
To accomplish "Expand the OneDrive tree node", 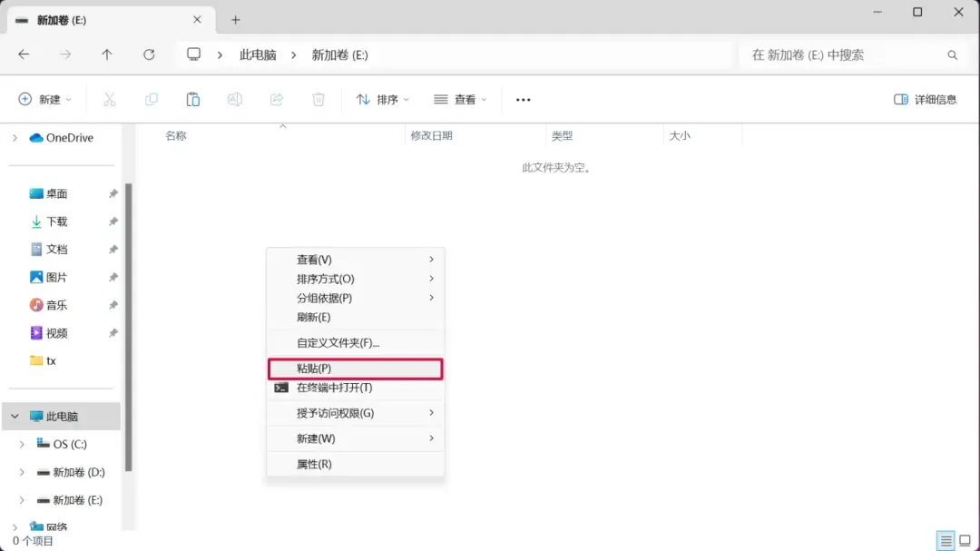I will (15, 138).
